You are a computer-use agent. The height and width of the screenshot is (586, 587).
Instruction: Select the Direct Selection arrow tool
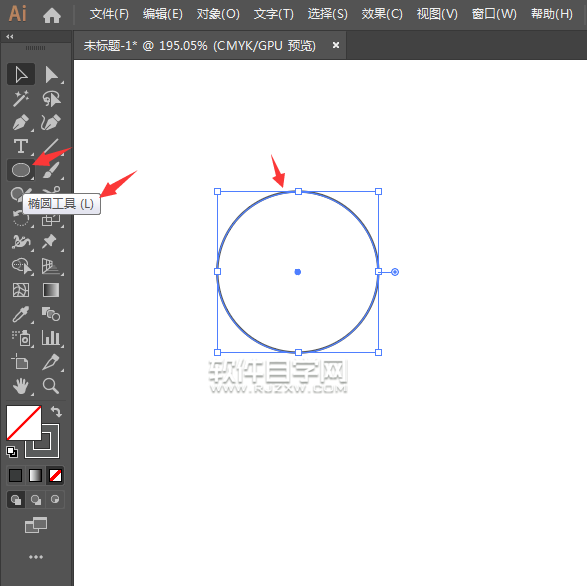51,75
